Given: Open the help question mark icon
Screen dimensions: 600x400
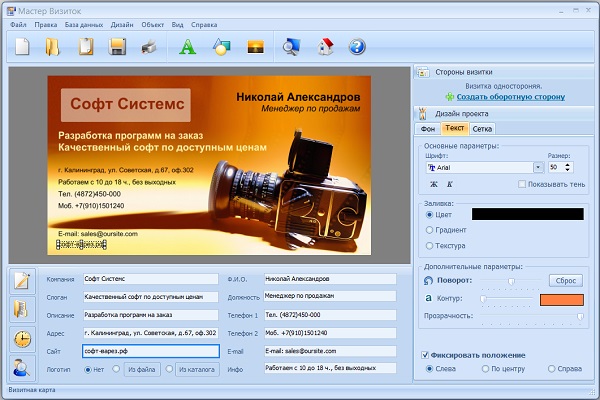Looking at the screenshot, I should coord(357,46).
